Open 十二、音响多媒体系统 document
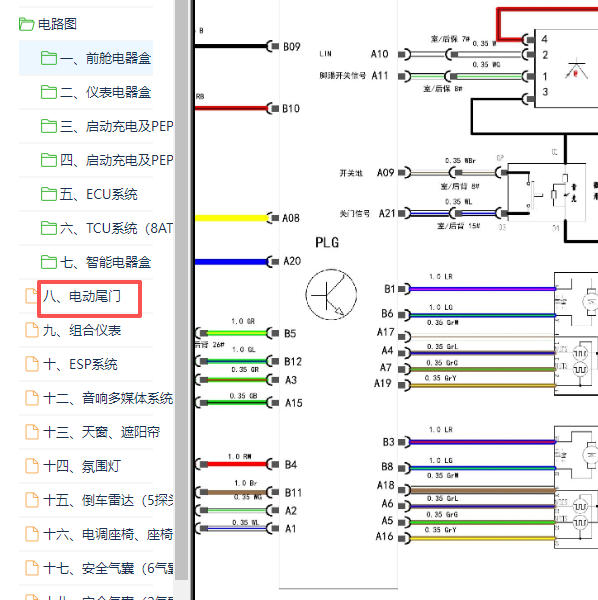The height and width of the screenshot is (600, 598). click(x=108, y=398)
